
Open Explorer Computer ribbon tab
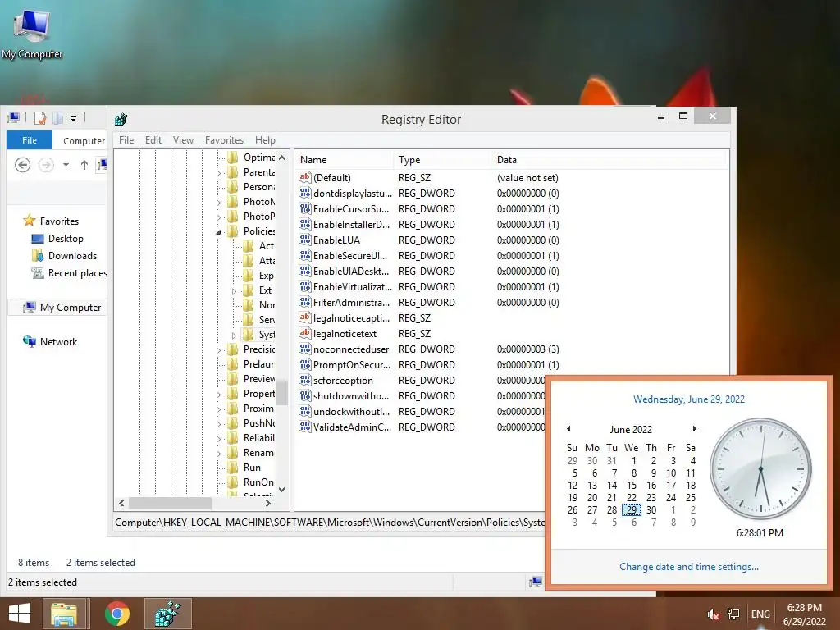[84, 141]
